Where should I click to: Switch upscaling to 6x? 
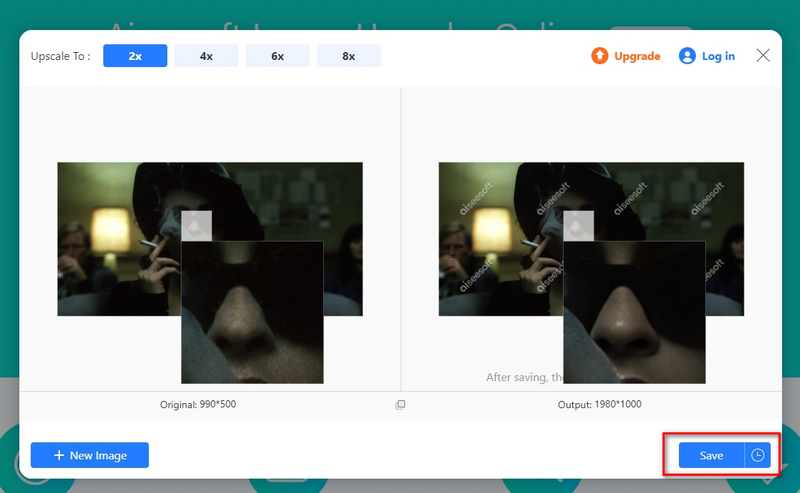(277, 56)
